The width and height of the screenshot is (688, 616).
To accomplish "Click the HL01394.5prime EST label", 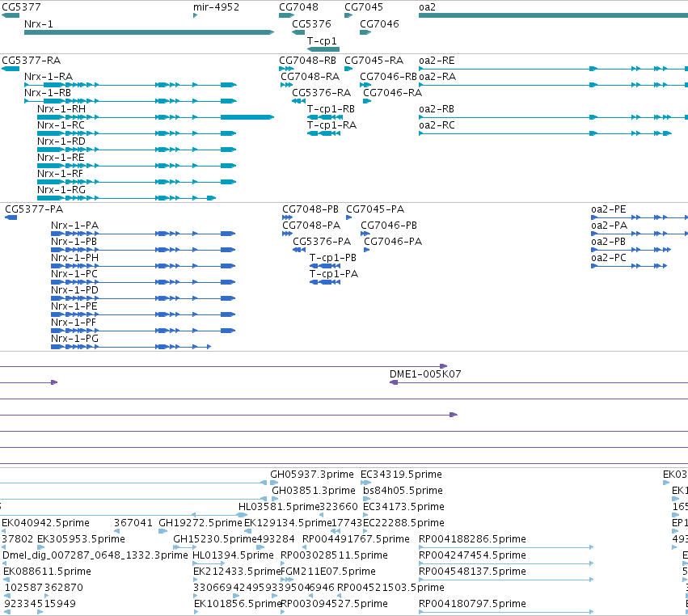I will 234,555.
